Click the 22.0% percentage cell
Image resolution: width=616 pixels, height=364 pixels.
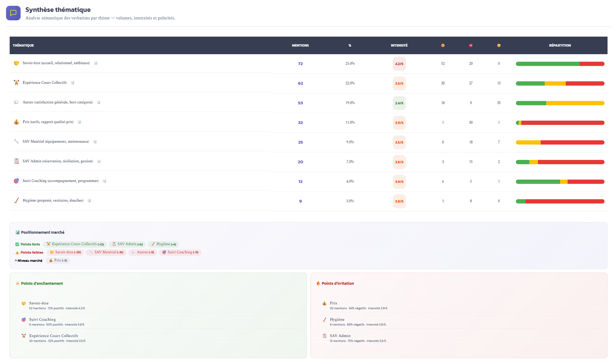(350, 83)
